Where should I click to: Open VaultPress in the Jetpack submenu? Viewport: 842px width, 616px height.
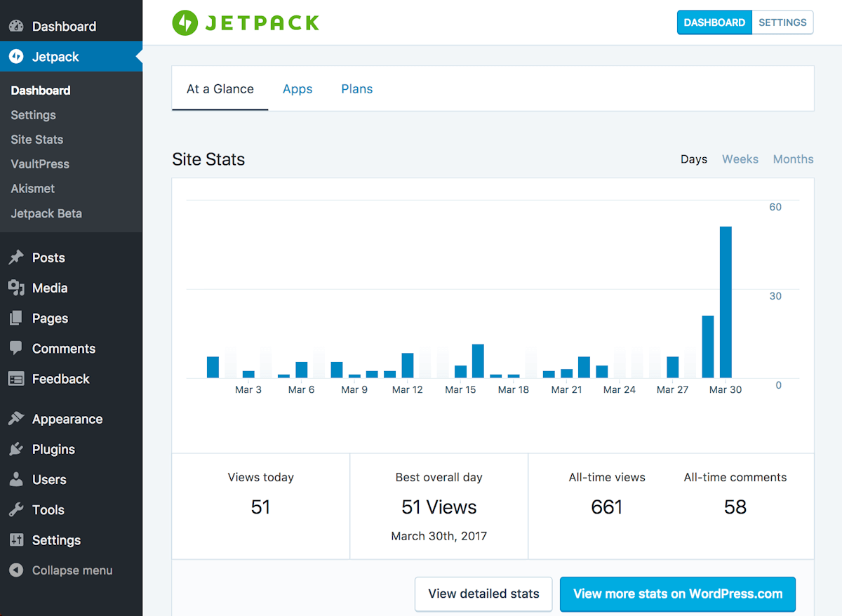pyautogui.click(x=40, y=164)
